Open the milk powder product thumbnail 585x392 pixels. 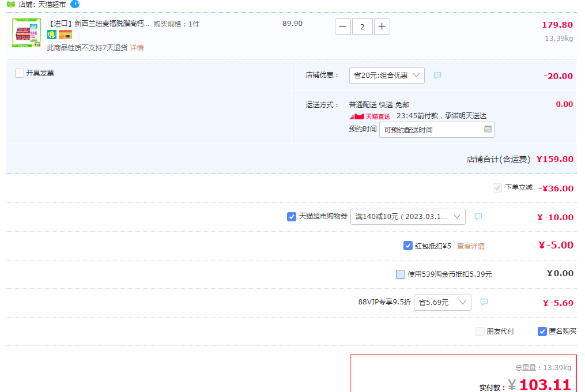click(x=27, y=33)
